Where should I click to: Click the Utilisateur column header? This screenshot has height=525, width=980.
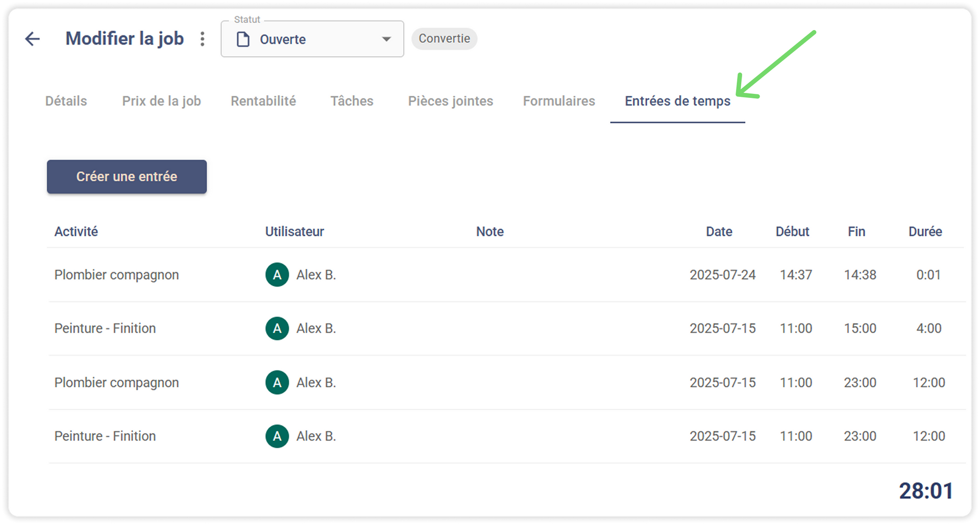pyautogui.click(x=295, y=232)
